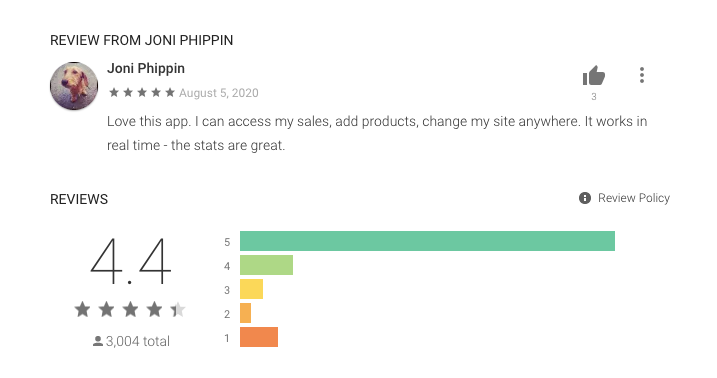This screenshot has height=378, width=717.
Task: Click the large 4.4 average rating number
Action: [130, 261]
